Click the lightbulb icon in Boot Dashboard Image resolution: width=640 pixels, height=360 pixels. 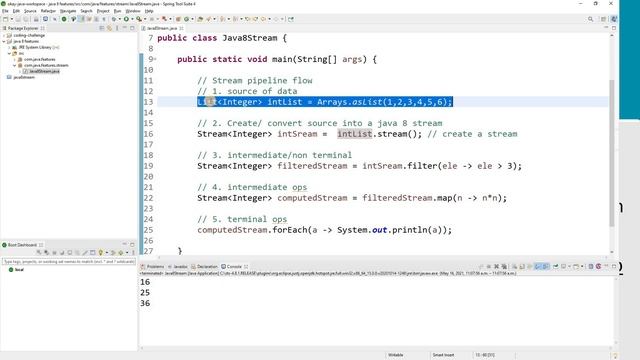(x=100, y=253)
